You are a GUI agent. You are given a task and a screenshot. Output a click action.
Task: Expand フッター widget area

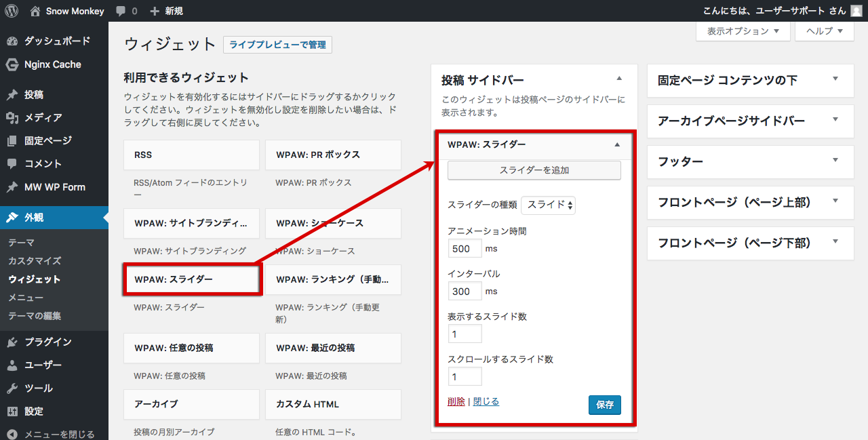[x=835, y=161]
